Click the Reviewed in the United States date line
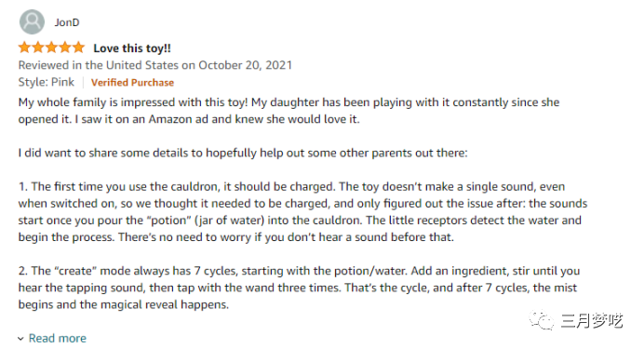This screenshot has width=644, height=349. coord(155,65)
